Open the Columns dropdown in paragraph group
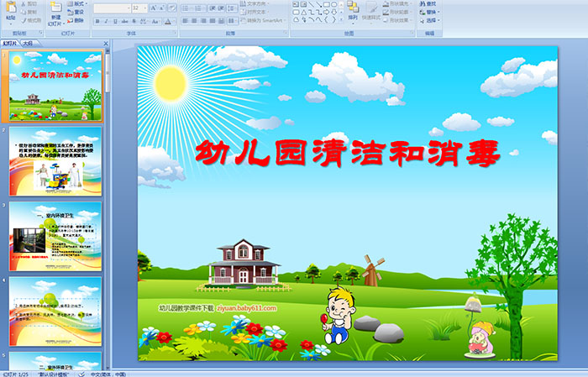The height and width of the screenshot is (377, 588). pos(233,21)
